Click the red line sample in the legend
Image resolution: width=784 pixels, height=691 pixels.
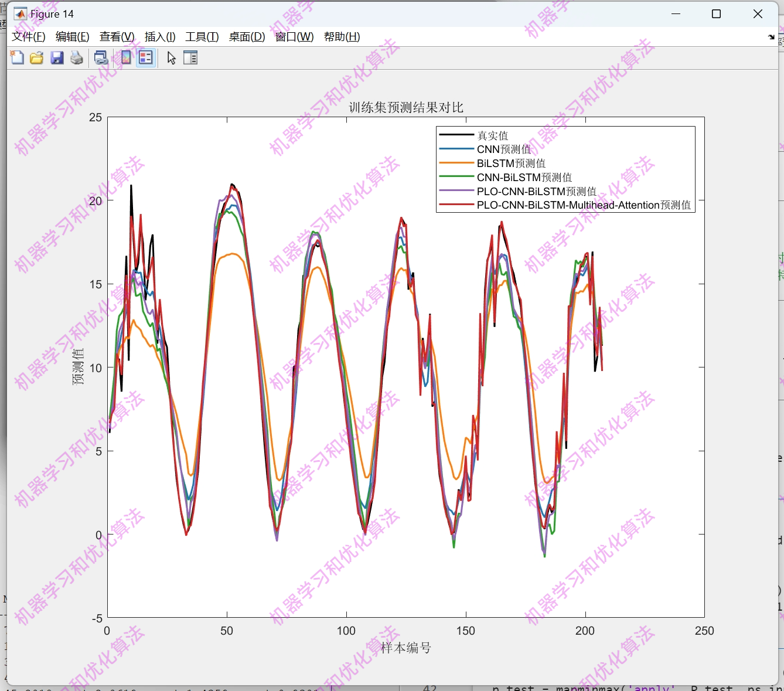(456, 205)
